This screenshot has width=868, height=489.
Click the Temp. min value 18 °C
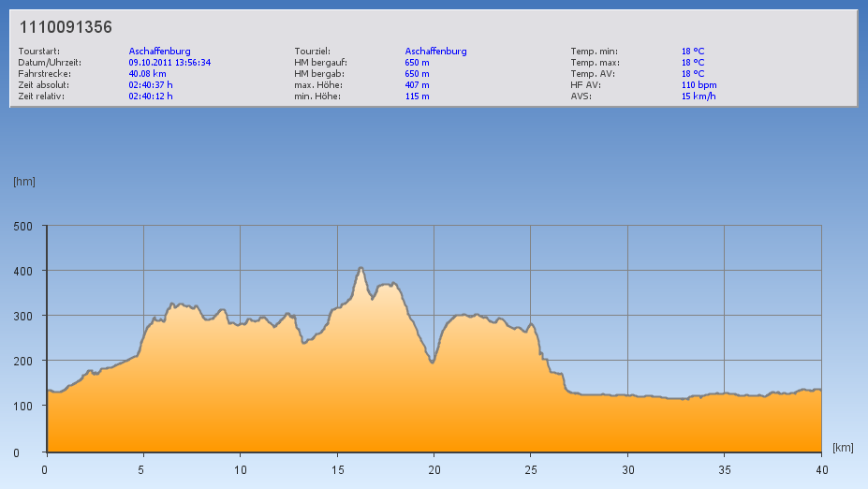pyautogui.click(x=693, y=52)
